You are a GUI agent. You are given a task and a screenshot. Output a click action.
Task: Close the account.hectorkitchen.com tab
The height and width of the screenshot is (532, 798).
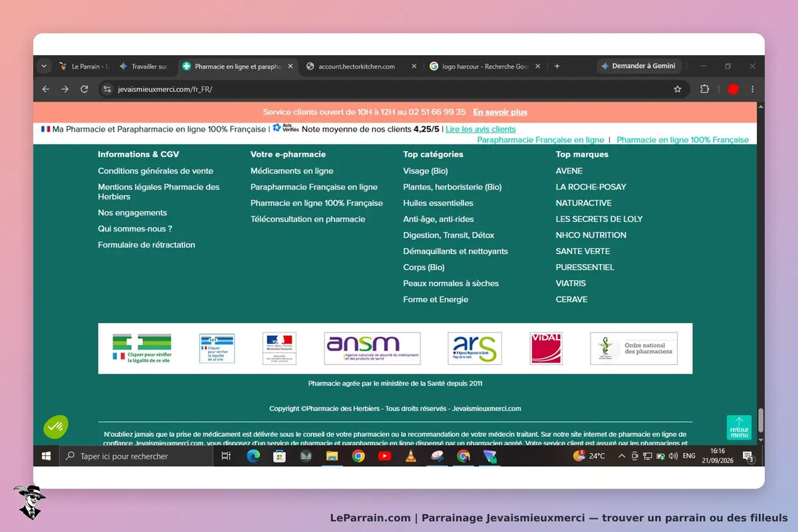pos(414,66)
